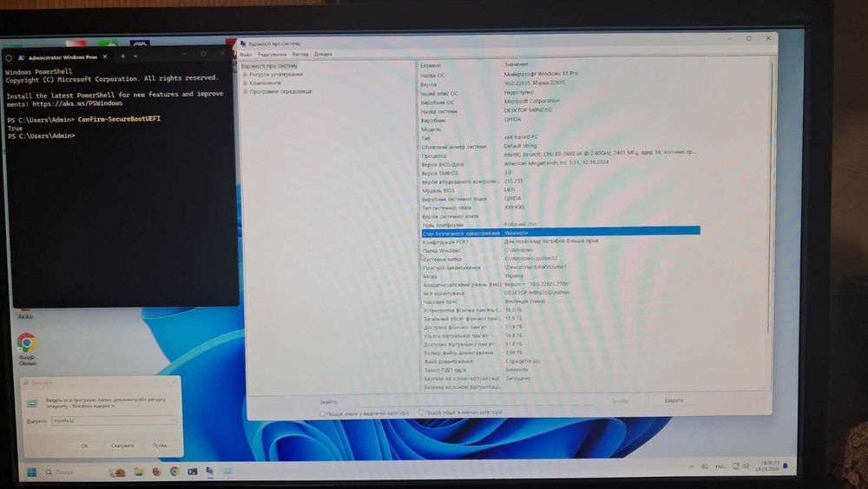Screen dimensions: 868x489
Task: Expand the Програмне середовище node
Action: (x=246, y=91)
